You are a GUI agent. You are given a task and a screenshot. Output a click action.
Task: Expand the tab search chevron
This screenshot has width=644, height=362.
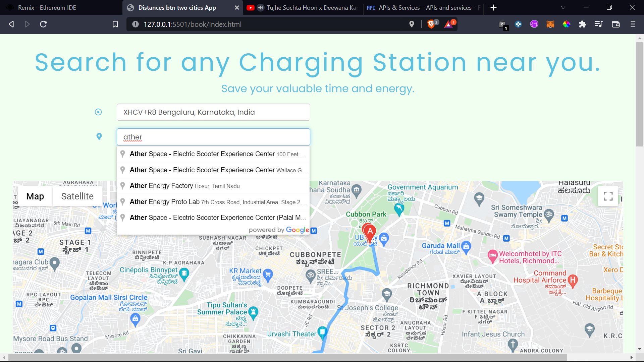pos(563,7)
